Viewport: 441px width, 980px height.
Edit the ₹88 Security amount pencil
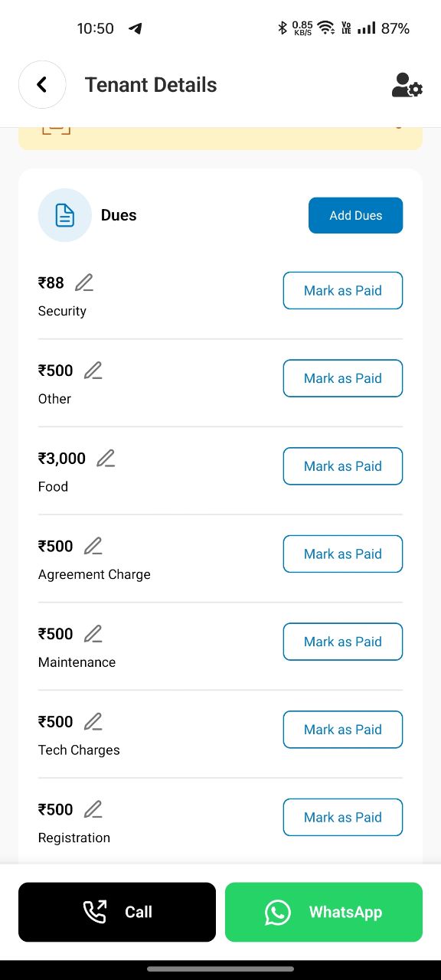point(84,283)
